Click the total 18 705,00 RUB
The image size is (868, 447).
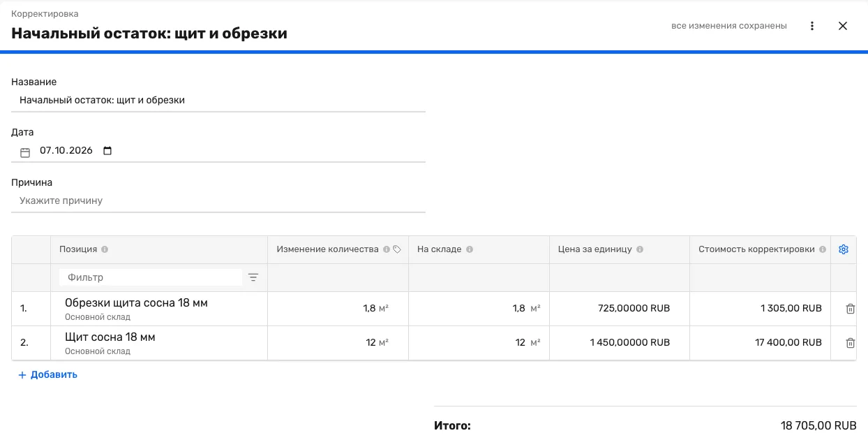(x=818, y=425)
